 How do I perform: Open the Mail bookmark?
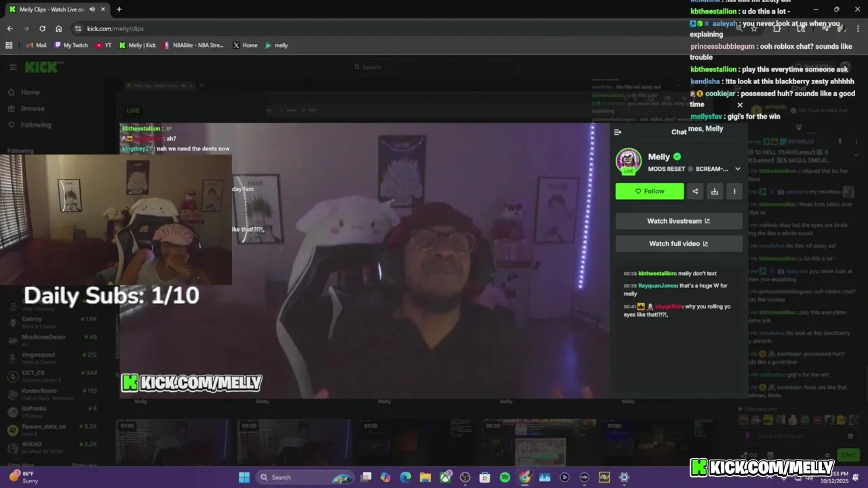pyautogui.click(x=37, y=45)
